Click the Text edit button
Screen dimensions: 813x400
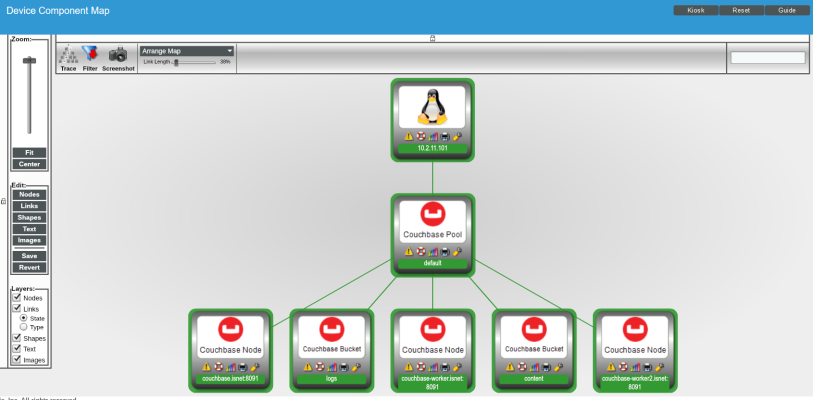pyautogui.click(x=30, y=229)
